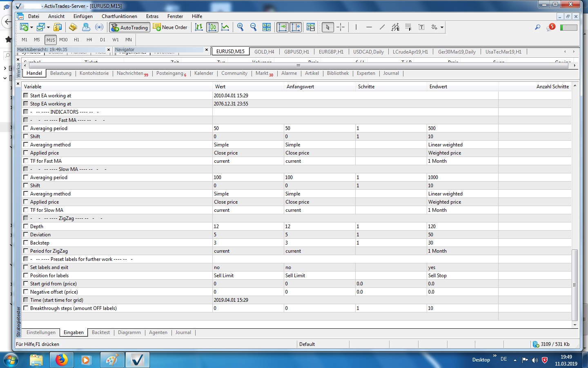Select the M30 timeframe button

[x=63, y=40]
